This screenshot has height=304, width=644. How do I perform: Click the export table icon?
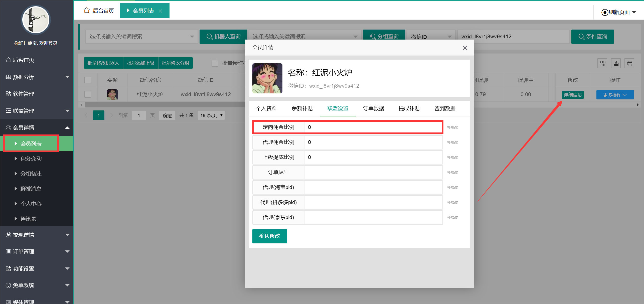pyautogui.click(x=616, y=63)
